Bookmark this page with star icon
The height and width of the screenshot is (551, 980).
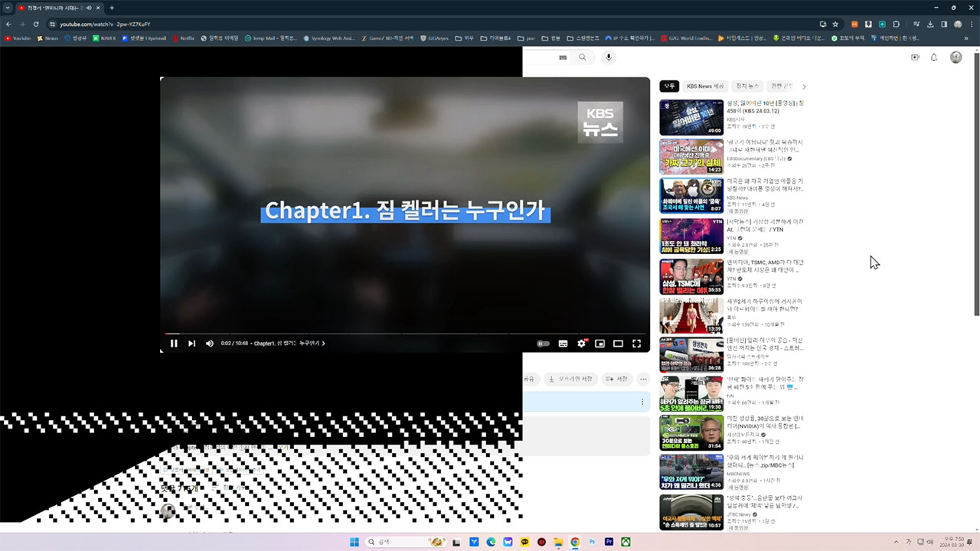tap(835, 24)
